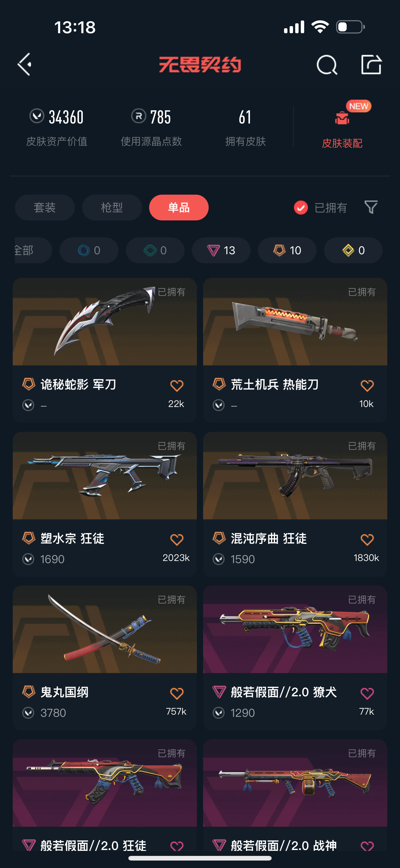Filter by orange tier showing 10

point(287,250)
